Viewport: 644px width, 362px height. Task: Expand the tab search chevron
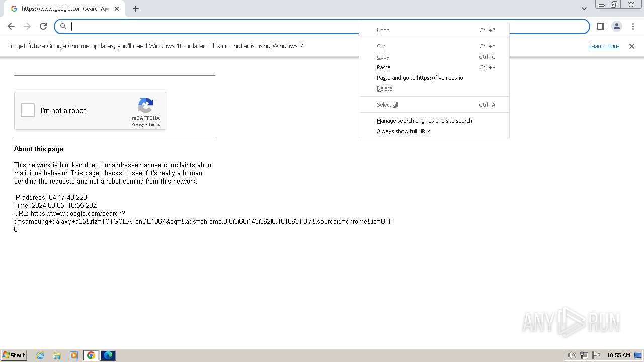(x=584, y=8)
